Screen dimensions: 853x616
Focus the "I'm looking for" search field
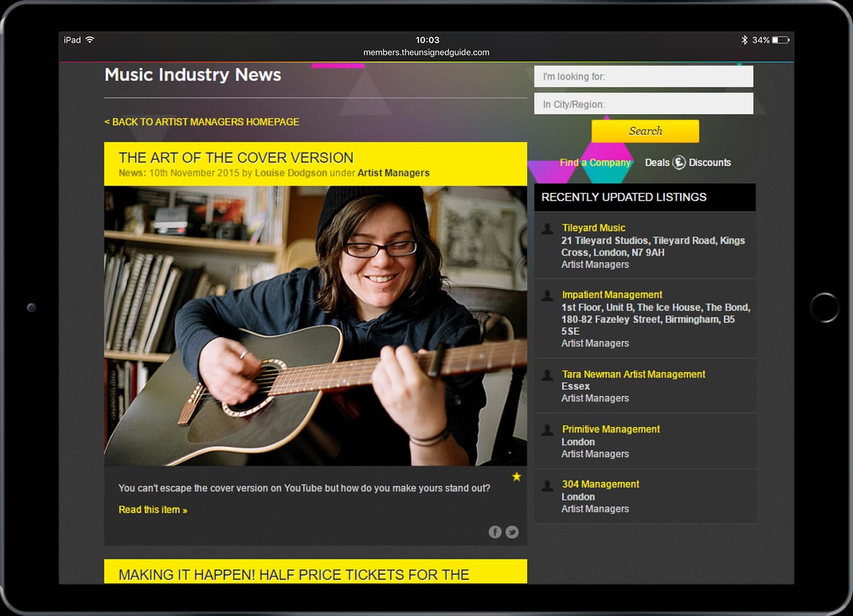click(644, 77)
